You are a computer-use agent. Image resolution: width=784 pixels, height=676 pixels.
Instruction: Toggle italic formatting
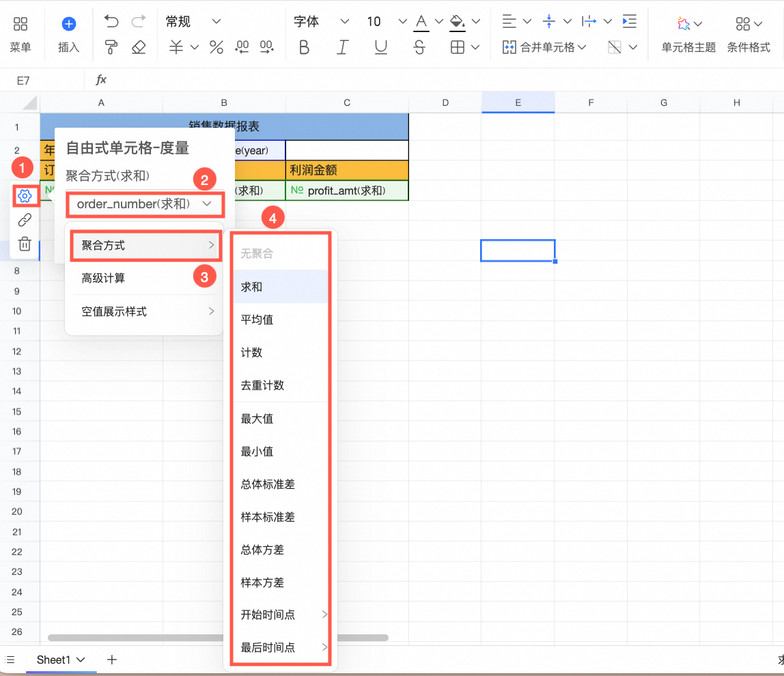click(342, 47)
